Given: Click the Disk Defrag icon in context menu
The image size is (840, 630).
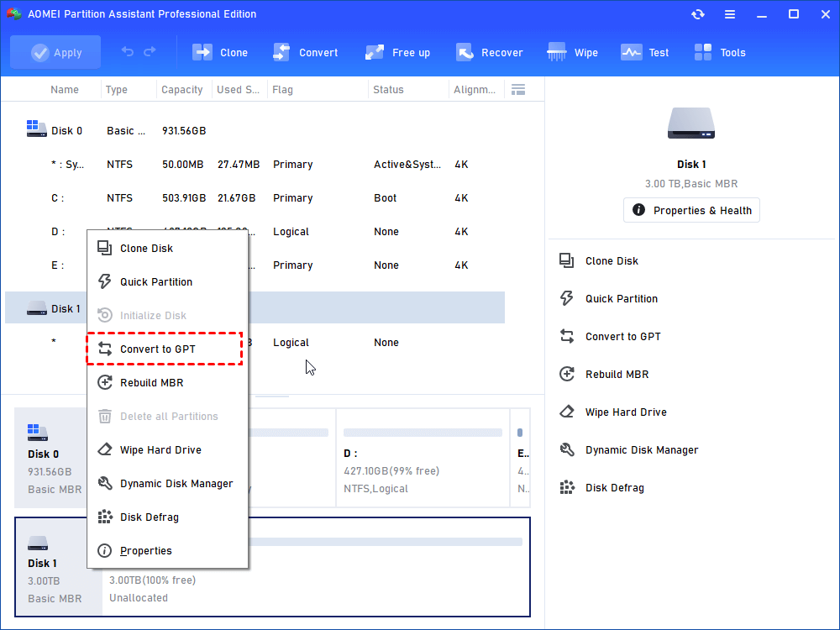Looking at the screenshot, I should coord(104,517).
